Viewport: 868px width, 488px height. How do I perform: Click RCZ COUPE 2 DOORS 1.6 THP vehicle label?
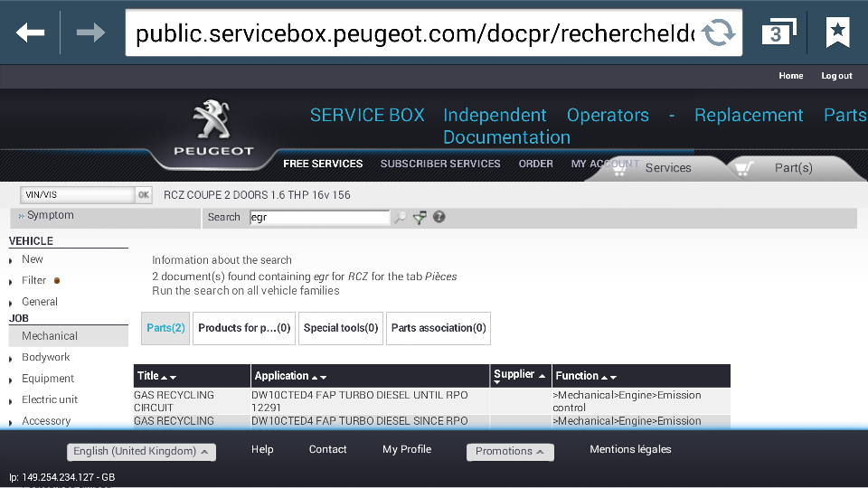257,195
